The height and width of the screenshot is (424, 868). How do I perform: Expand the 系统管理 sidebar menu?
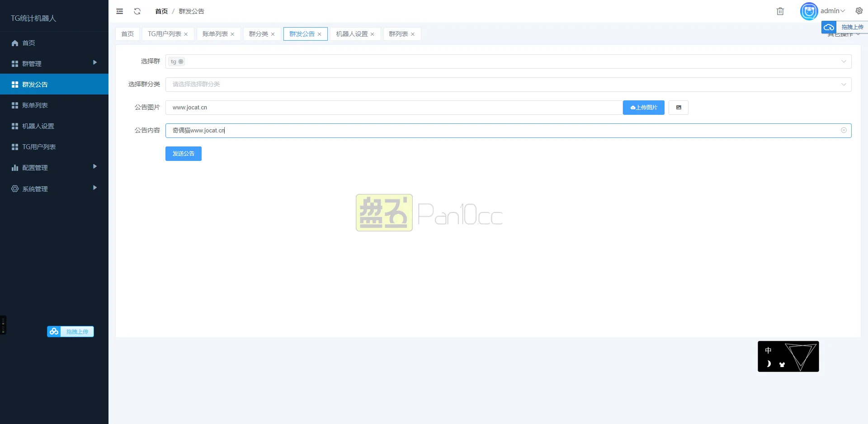(x=54, y=188)
